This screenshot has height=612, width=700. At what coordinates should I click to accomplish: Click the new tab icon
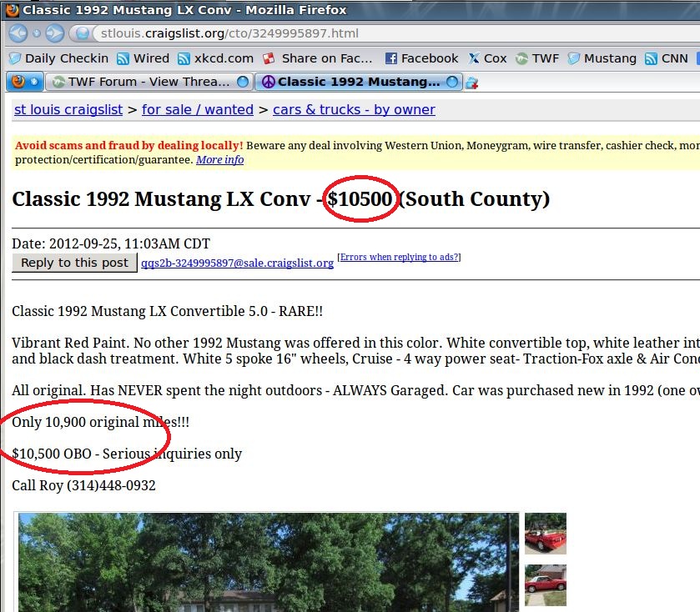pos(472,83)
